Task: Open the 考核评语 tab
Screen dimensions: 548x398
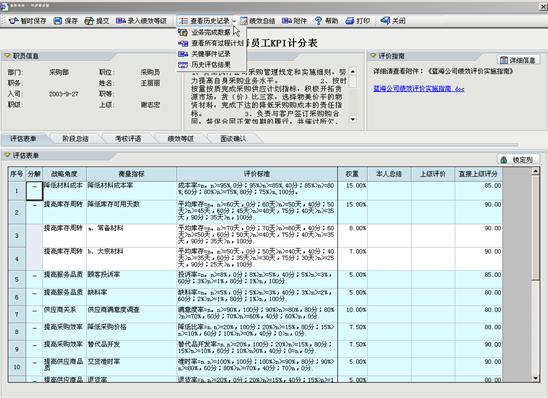Action: (128, 139)
